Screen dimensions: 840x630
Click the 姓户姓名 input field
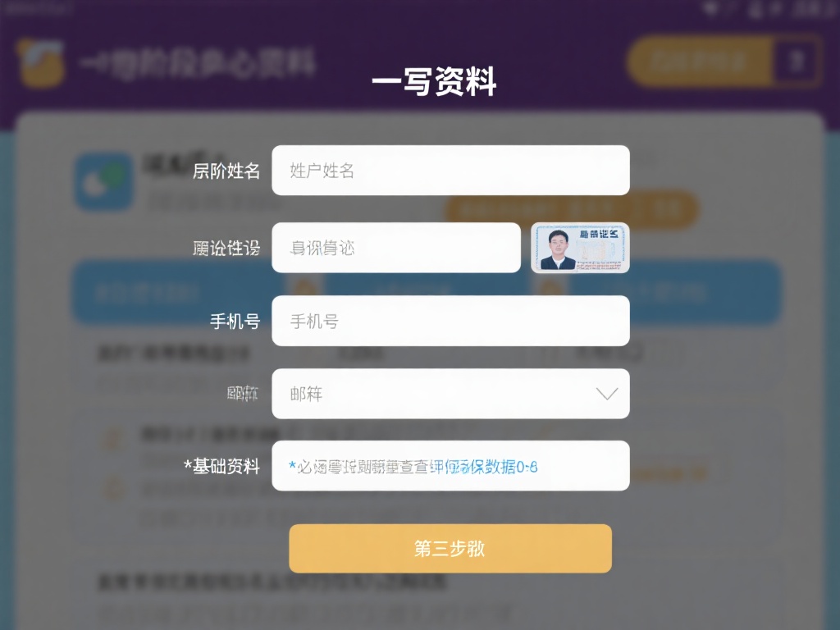coord(450,170)
